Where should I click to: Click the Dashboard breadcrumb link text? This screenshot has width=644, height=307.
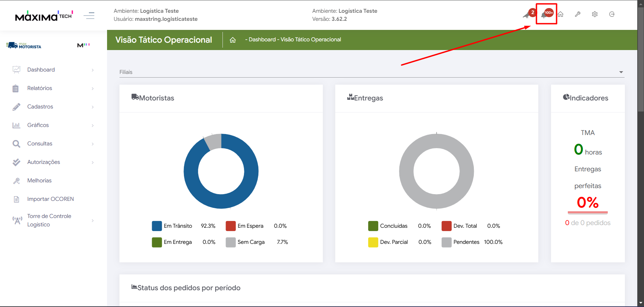pos(262,40)
